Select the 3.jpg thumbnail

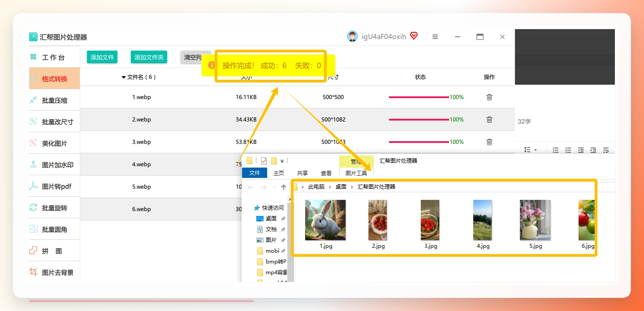[x=430, y=220]
